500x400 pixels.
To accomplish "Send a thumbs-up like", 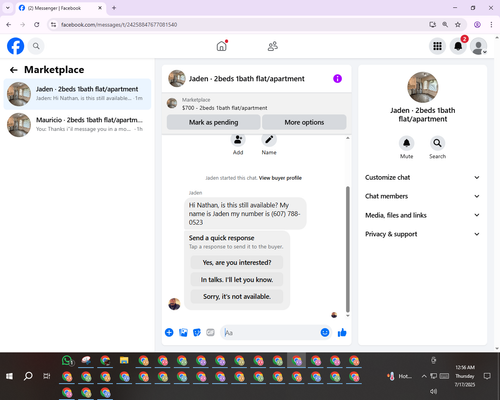I will point(342,332).
